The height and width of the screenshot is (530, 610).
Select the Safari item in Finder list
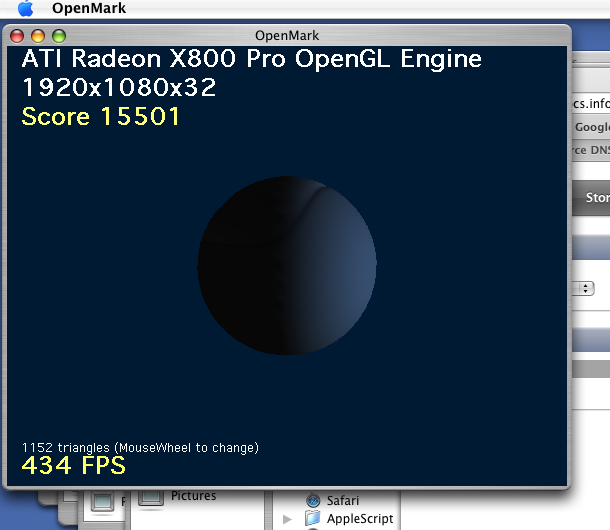tap(342, 500)
